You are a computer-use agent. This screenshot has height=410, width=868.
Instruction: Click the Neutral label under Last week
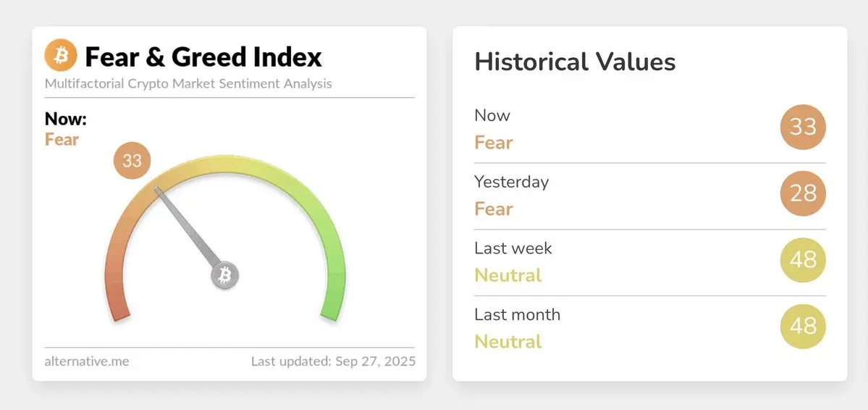[x=508, y=275]
